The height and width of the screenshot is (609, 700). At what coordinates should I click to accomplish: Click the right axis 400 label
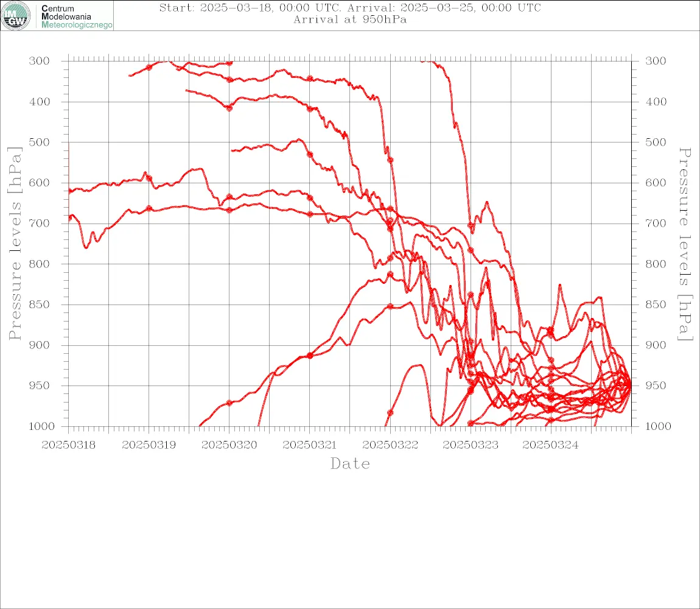[x=656, y=102]
